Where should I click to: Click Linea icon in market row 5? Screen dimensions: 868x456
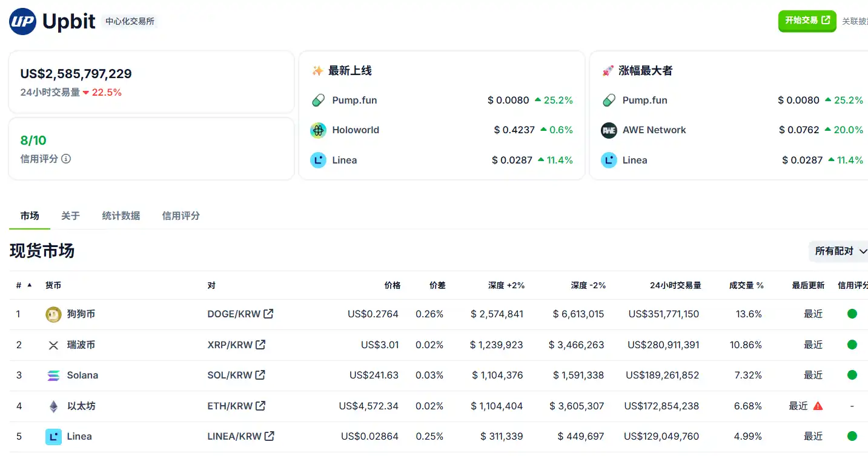53,437
